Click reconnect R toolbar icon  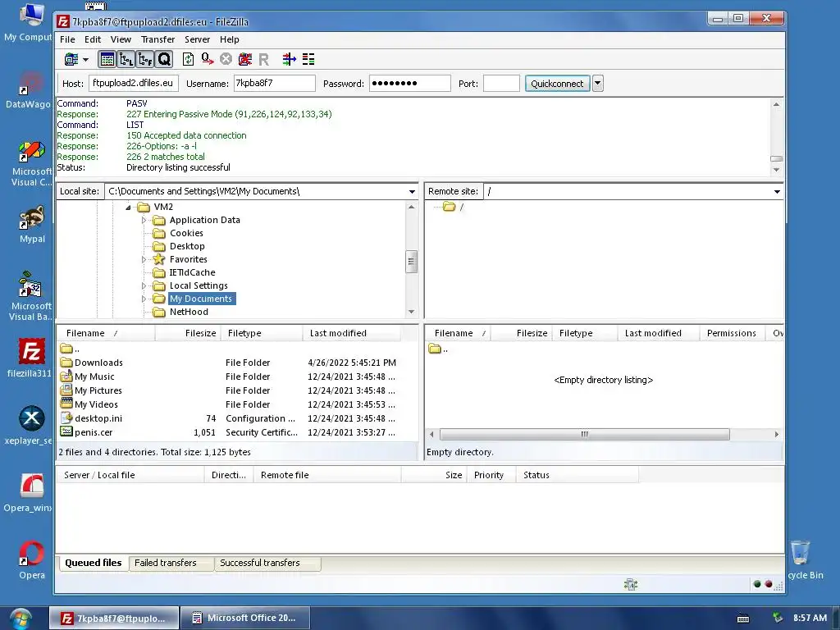(263, 59)
